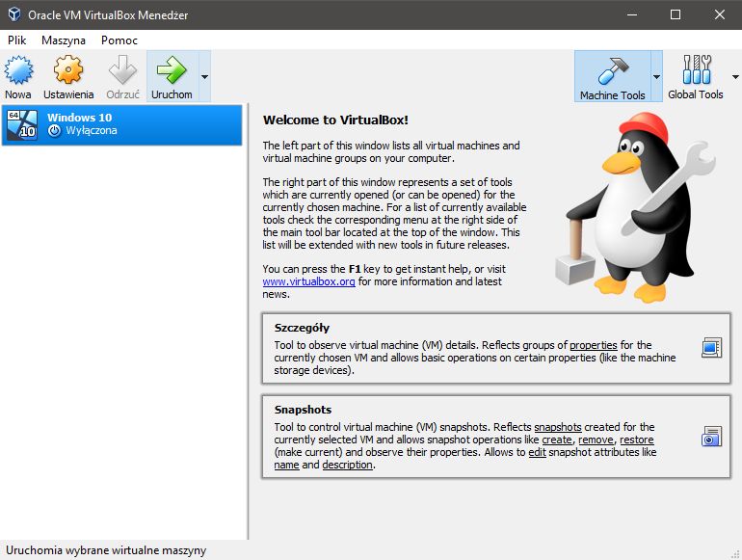Click the 'name' attribute link
This screenshot has width=742, height=560.
tap(286, 465)
